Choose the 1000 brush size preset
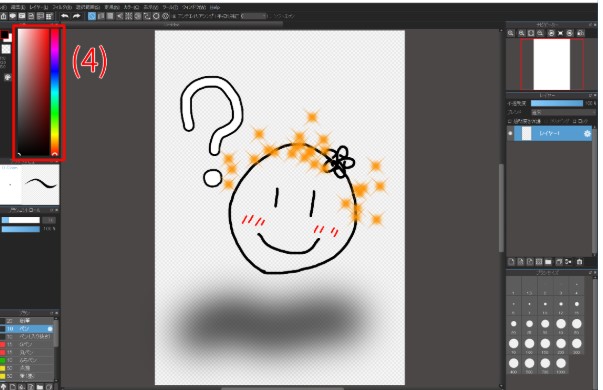Screen dimensions: 603x390 pyautogui.click(x=561, y=365)
